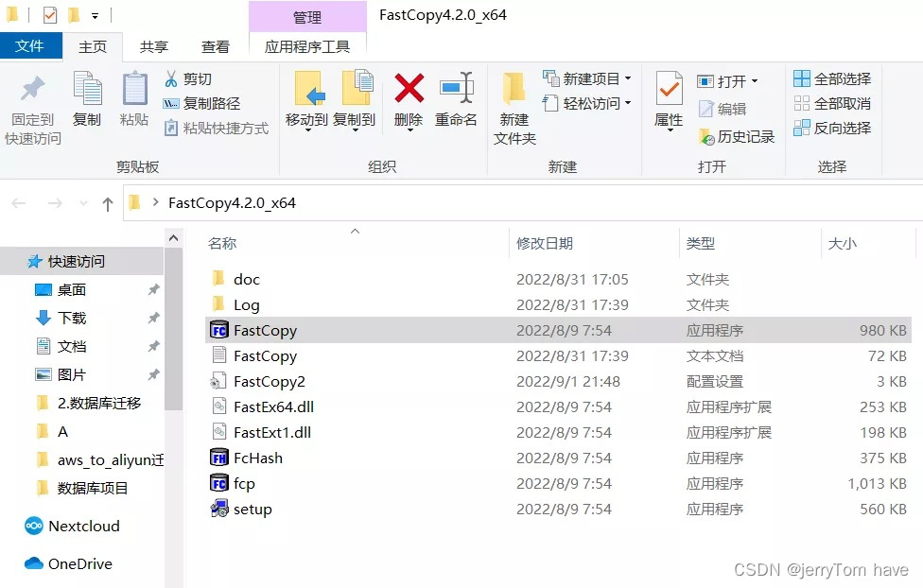
Task: Sort by the 大小 column header
Action: (843, 243)
